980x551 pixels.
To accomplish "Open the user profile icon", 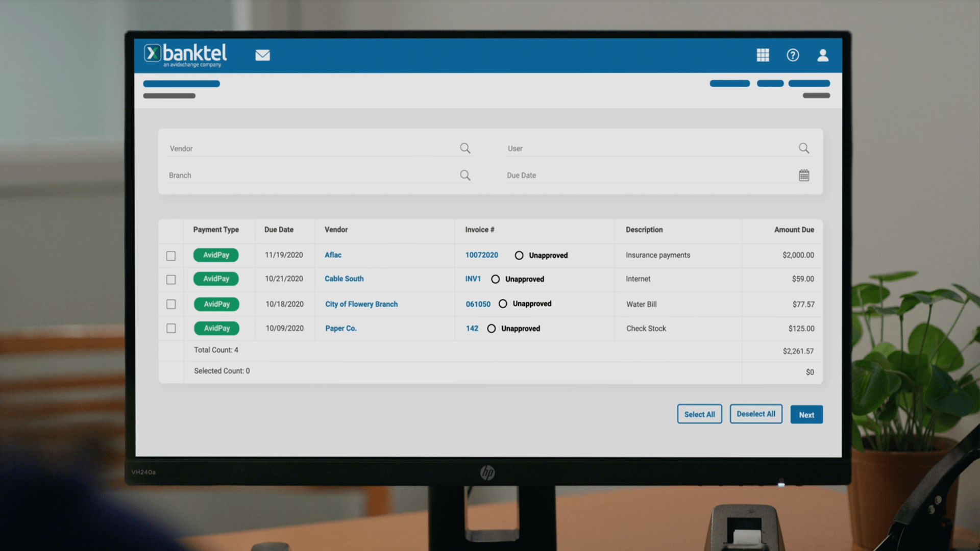I will coord(823,55).
